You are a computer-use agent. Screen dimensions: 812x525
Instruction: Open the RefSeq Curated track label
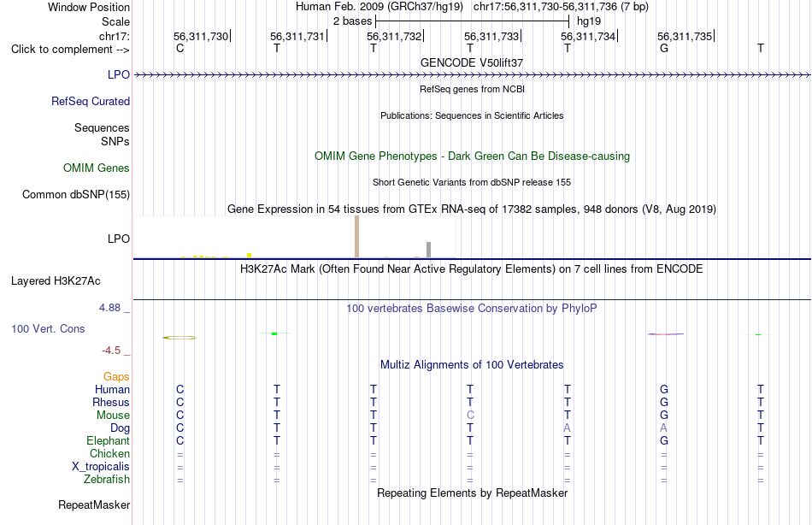click(x=91, y=101)
